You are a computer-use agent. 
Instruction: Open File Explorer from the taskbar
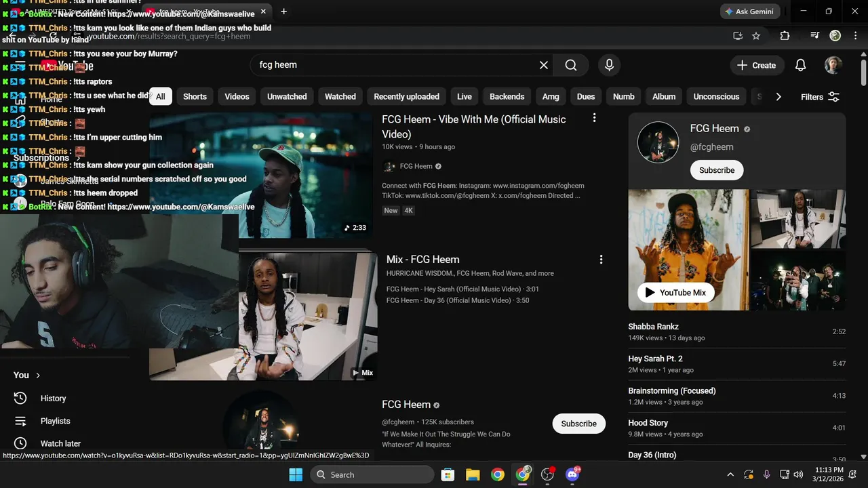coord(473,474)
